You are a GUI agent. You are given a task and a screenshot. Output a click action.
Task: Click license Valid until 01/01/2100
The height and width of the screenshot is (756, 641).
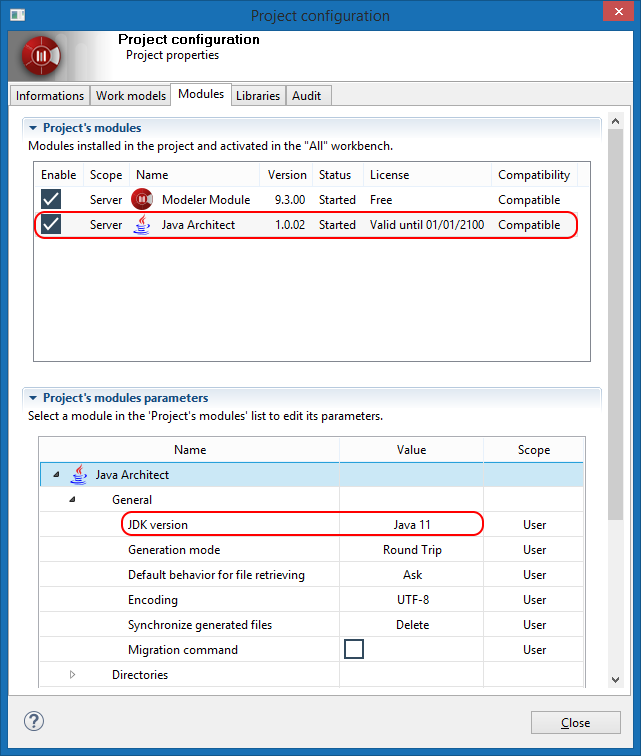tap(427, 225)
